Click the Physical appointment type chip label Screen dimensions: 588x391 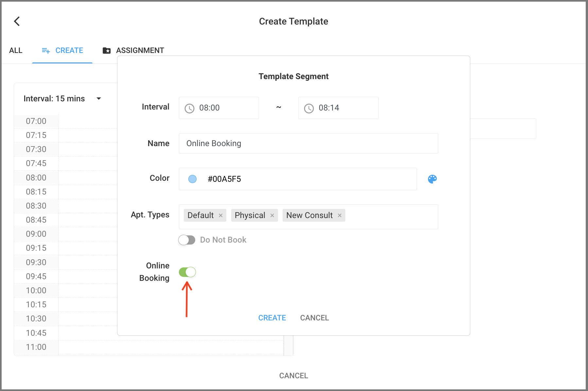click(x=250, y=215)
